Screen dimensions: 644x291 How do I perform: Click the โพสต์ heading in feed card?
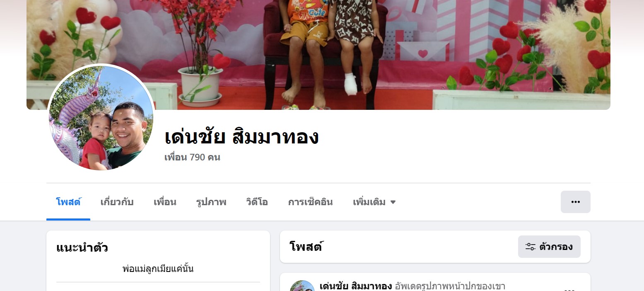point(306,247)
